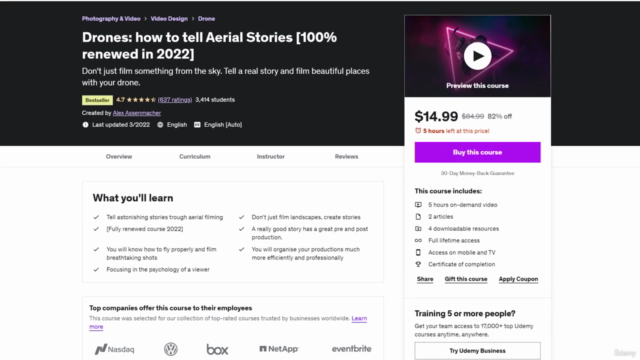This screenshot has width=640, height=360.
Task: Click the Try Udemy Business button
Action: click(x=478, y=351)
